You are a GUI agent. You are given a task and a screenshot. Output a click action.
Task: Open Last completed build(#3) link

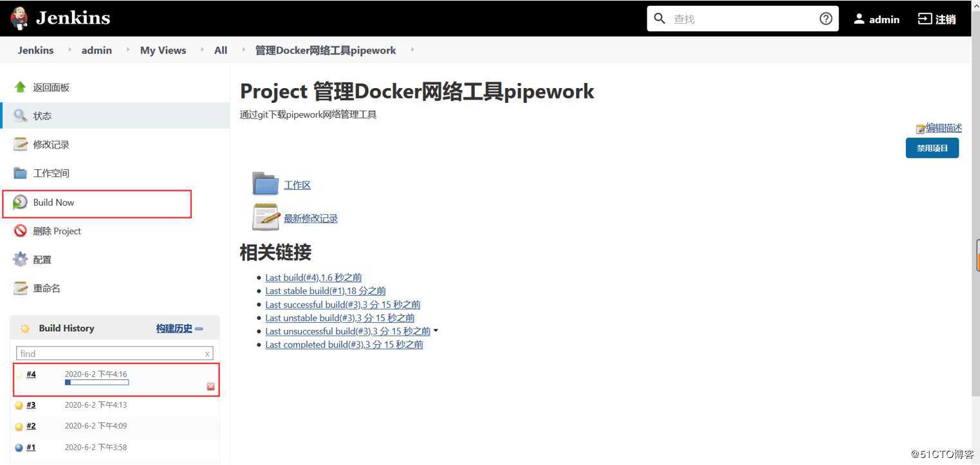[344, 345]
